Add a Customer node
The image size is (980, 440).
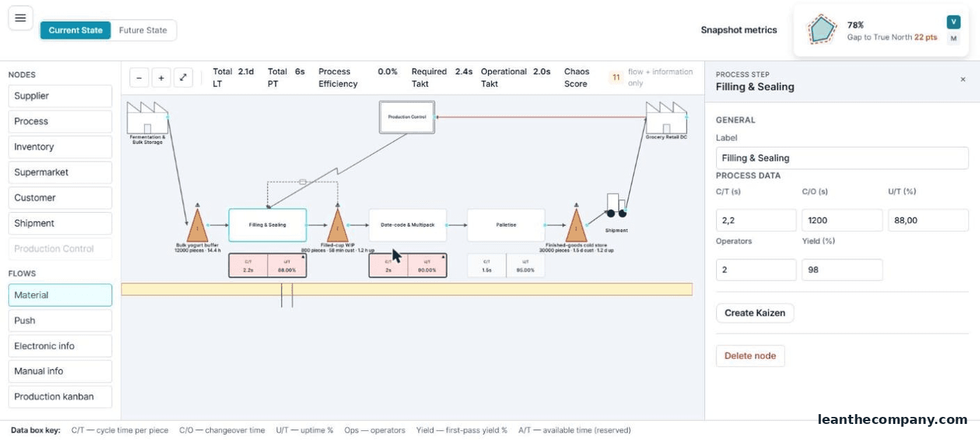[60, 198]
